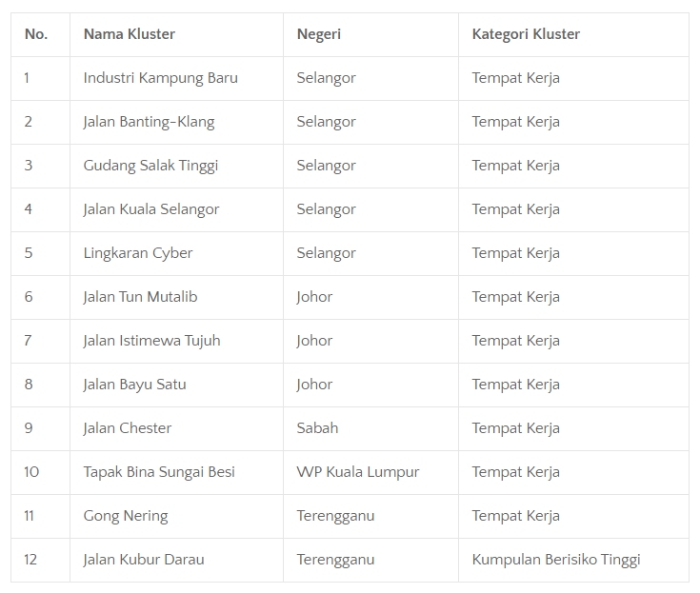Select the "Jalan Bayu Satu" cell
This screenshot has height=593, width=700.
point(135,385)
